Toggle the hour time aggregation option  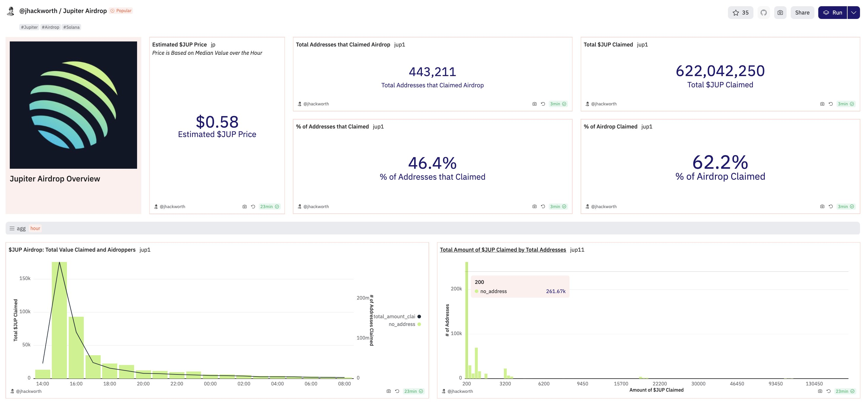[x=35, y=228]
